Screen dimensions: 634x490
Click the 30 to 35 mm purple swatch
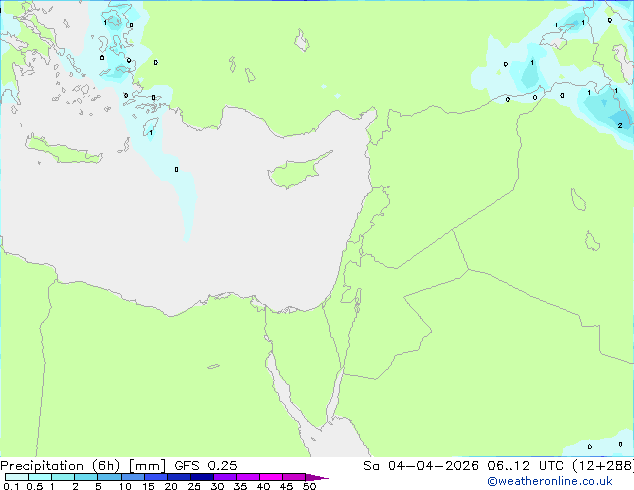coord(225,477)
